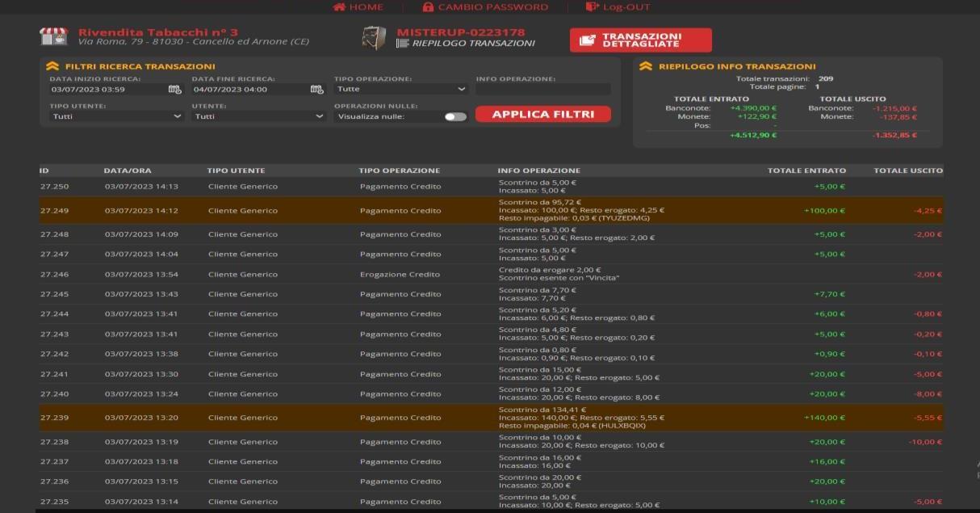The height and width of the screenshot is (513, 980).
Task: Click the tobacco shop storefront icon
Action: [x=54, y=36]
